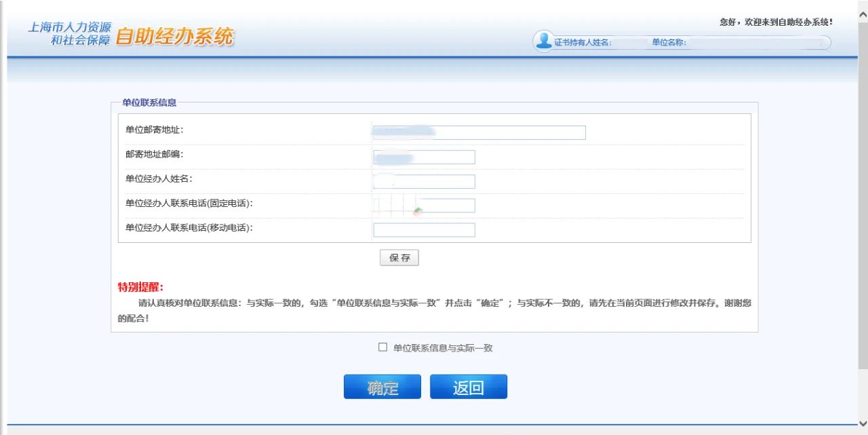Click the blue user avatar icon

pyautogui.click(x=543, y=42)
